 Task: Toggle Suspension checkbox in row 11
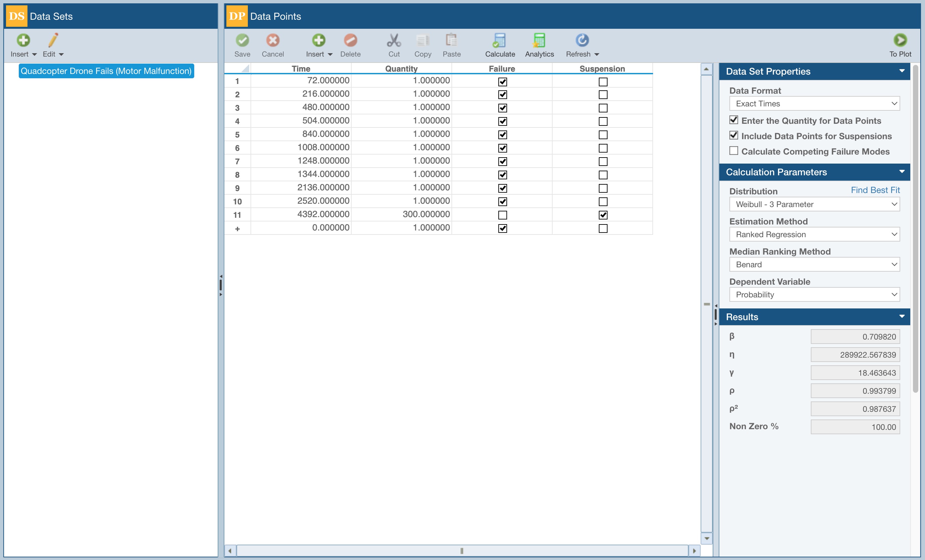pos(603,215)
